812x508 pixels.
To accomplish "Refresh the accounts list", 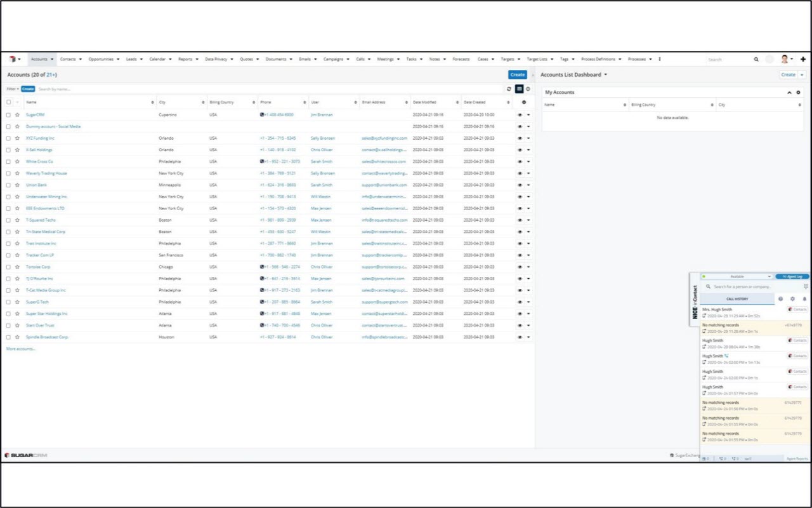I will [x=509, y=89].
